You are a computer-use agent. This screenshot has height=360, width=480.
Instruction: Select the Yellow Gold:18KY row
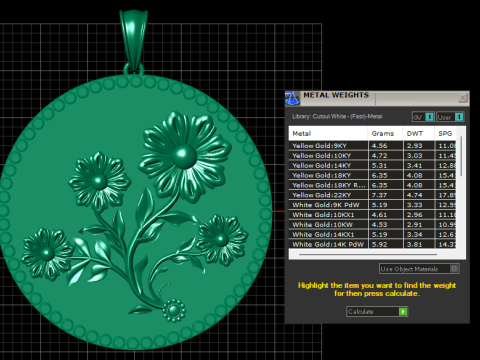[x=372, y=175]
